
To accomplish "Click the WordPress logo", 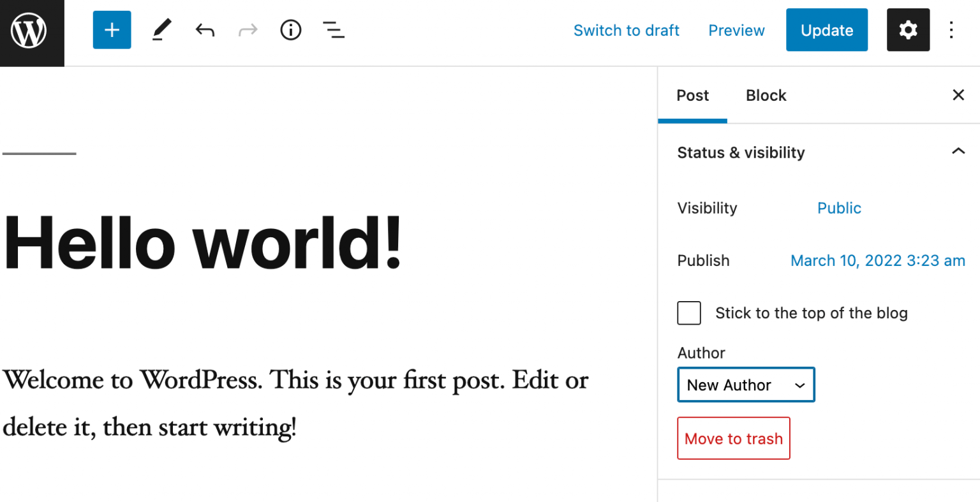I will pyautogui.click(x=31, y=29).
